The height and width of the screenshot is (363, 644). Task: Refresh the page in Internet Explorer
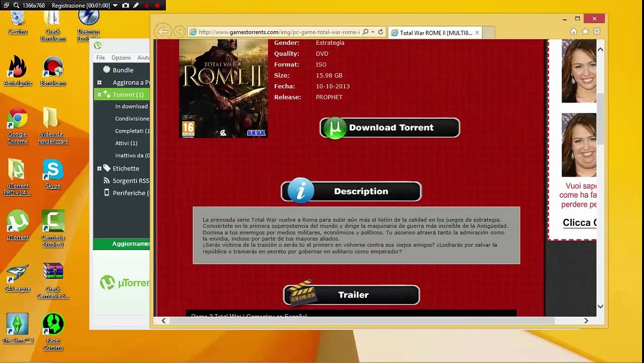(x=381, y=32)
